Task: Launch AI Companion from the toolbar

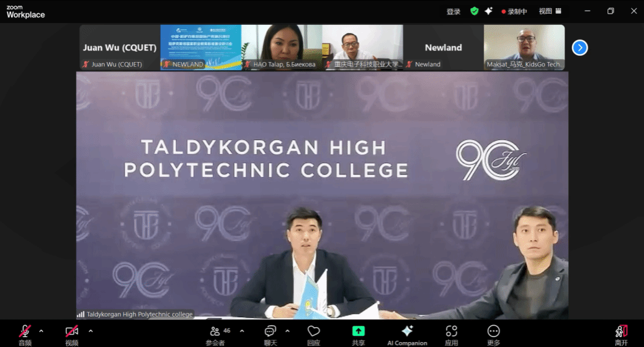Action: (407, 331)
